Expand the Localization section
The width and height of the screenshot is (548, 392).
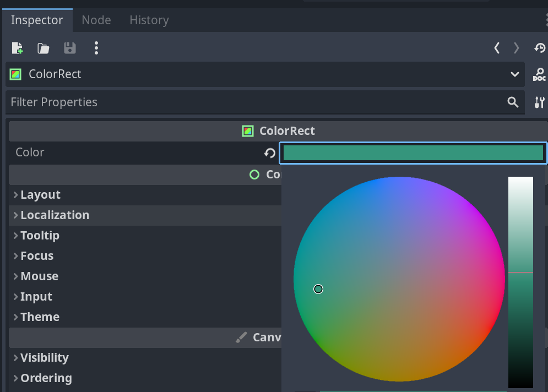coord(55,215)
